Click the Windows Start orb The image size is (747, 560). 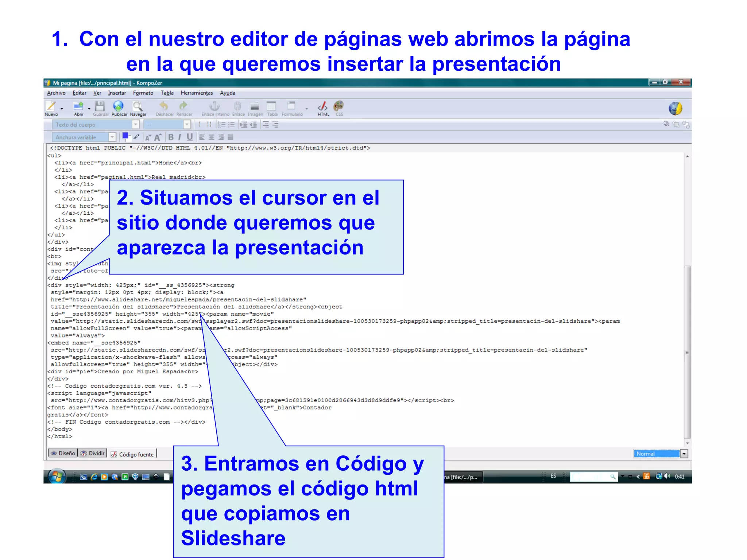(57, 476)
